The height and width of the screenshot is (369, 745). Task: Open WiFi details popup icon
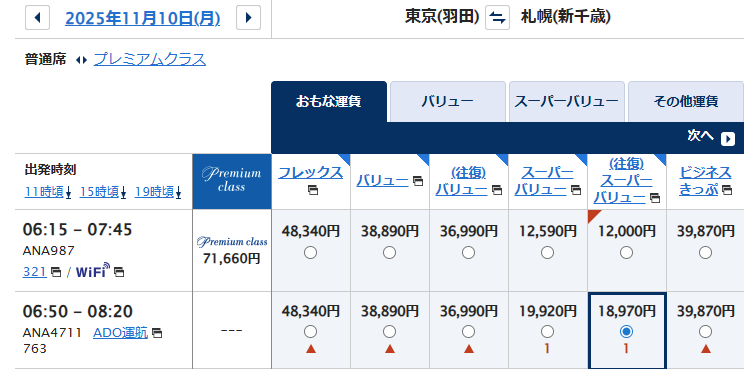coord(119,272)
